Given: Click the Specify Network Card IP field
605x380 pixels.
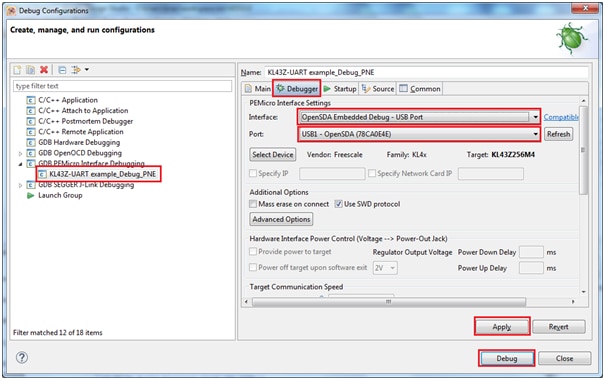Looking at the screenshot, I should pyautogui.click(x=491, y=174).
